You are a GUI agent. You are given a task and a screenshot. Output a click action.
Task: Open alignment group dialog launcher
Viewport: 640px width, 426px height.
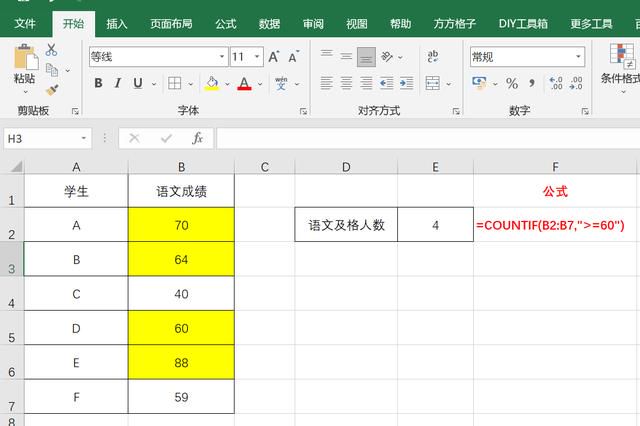point(456,111)
